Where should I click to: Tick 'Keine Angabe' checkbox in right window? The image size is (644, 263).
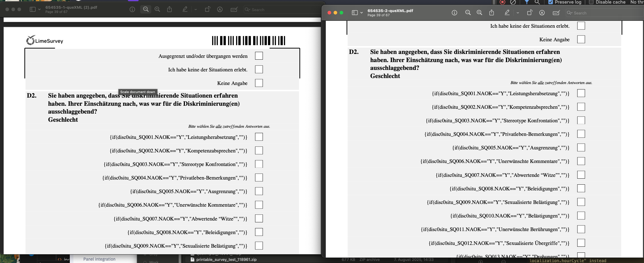pos(581,39)
